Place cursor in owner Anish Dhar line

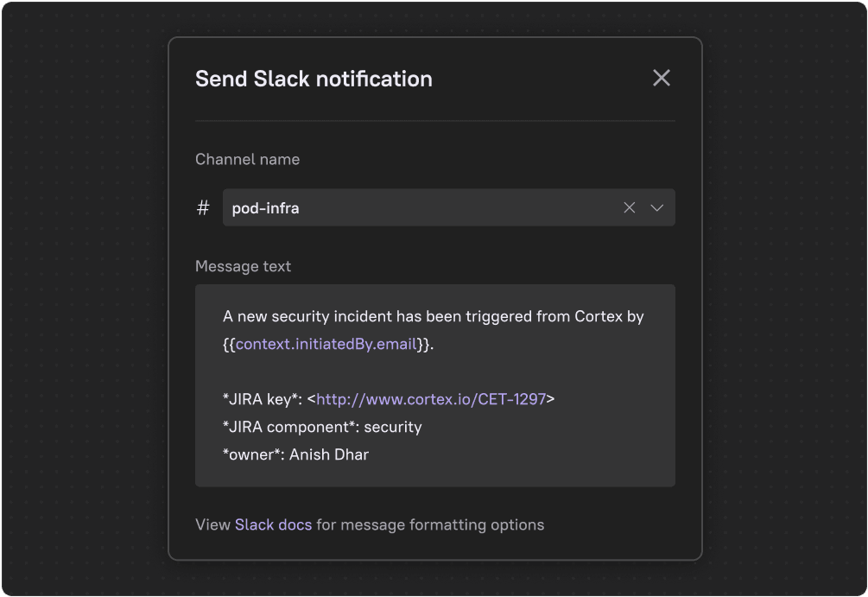(x=295, y=454)
